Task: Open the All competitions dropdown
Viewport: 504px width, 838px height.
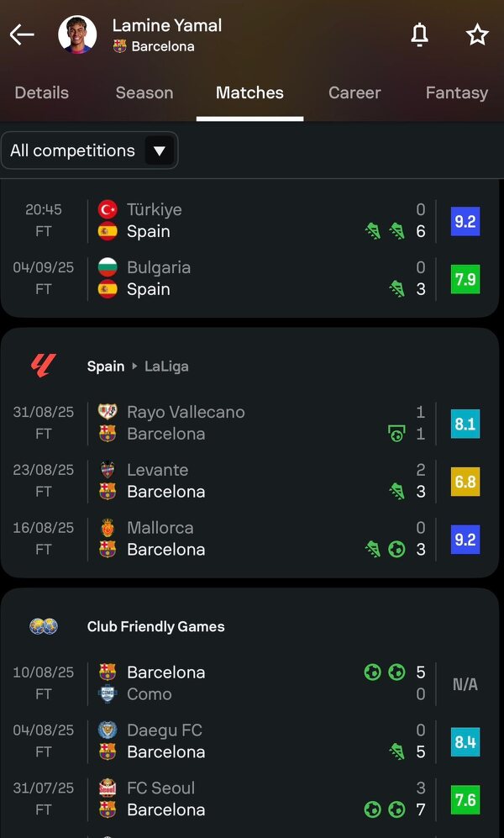Action: pos(89,151)
